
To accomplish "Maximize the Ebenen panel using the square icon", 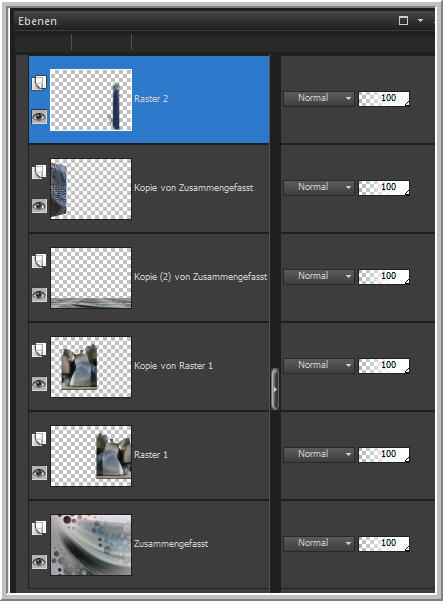I will (x=403, y=21).
